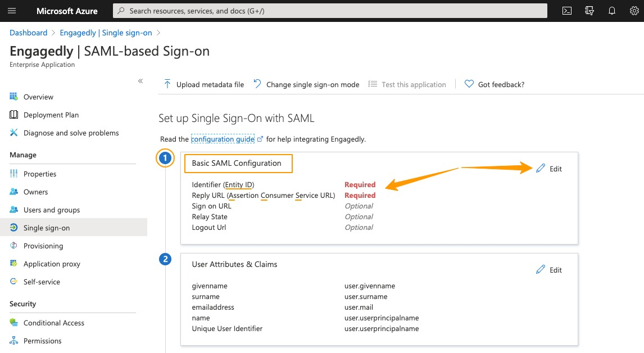Open Provisioning settings
Viewport: 644px width, 353px height.
43,246
